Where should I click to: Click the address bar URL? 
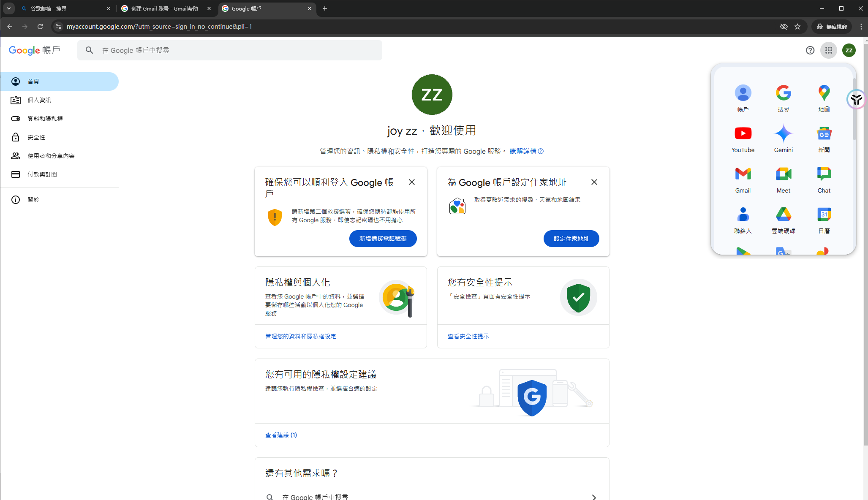[159, 27]
